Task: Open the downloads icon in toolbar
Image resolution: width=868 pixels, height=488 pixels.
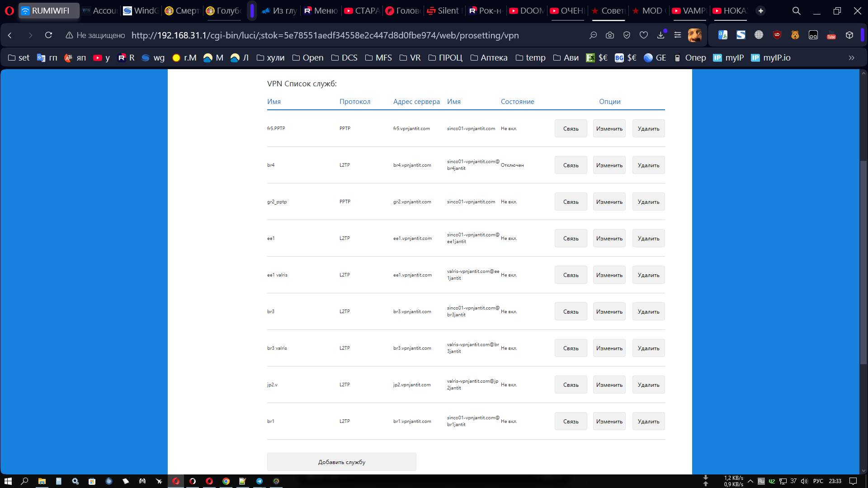Action: 660,35
